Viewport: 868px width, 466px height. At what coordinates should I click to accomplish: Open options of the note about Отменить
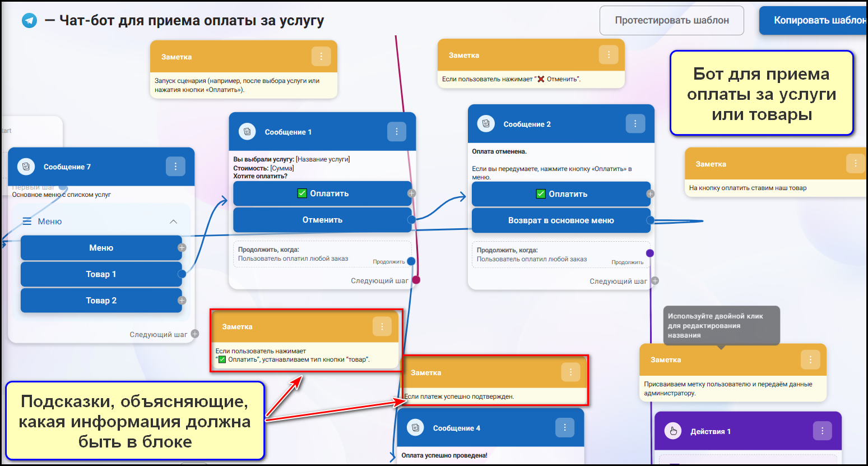coord(609,55)
